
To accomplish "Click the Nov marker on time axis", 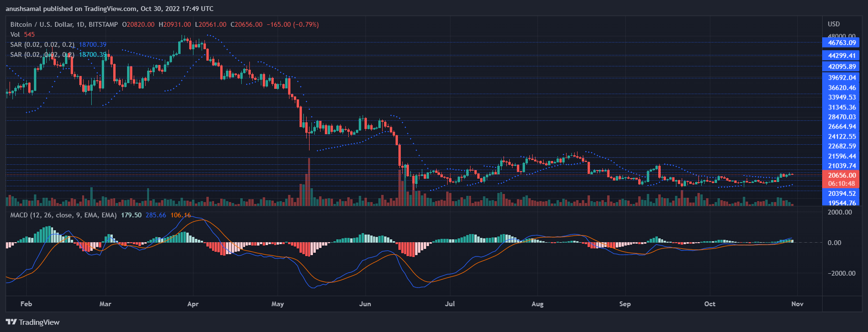I will click(x=797, y=304).
